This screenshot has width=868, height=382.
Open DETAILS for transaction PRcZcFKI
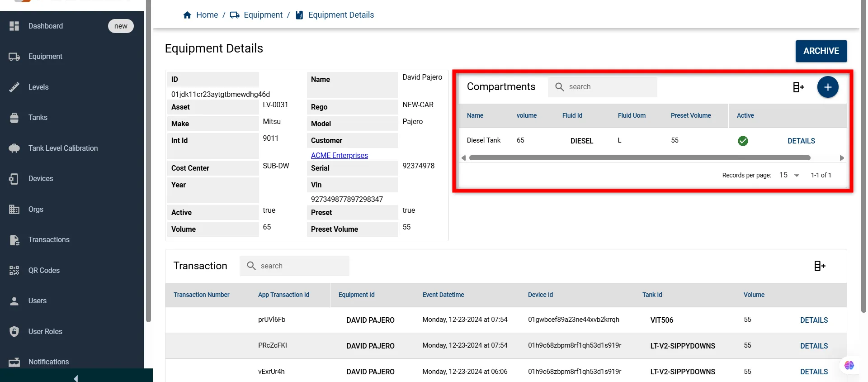click(x=814, y=346)
